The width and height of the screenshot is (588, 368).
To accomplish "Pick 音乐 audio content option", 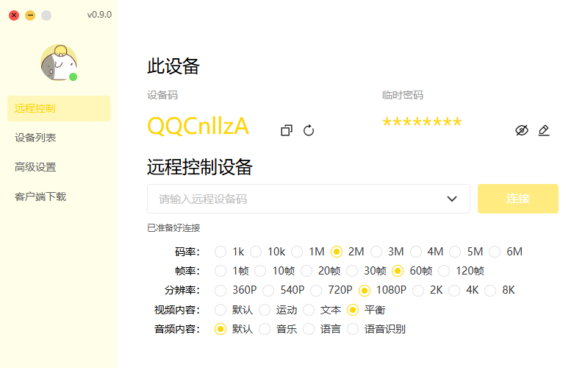I will click(265, 329).
